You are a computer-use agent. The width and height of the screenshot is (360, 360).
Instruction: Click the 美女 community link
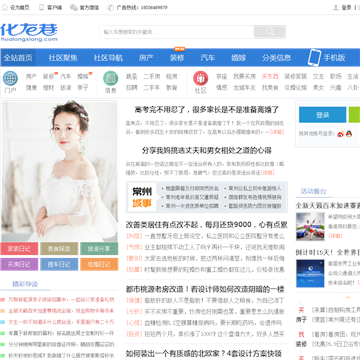pyautogui.click(x=318, y=88)
